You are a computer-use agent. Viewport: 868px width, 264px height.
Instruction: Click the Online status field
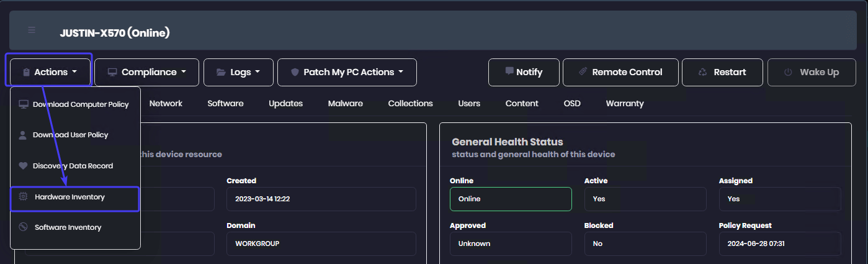point(511,199)
